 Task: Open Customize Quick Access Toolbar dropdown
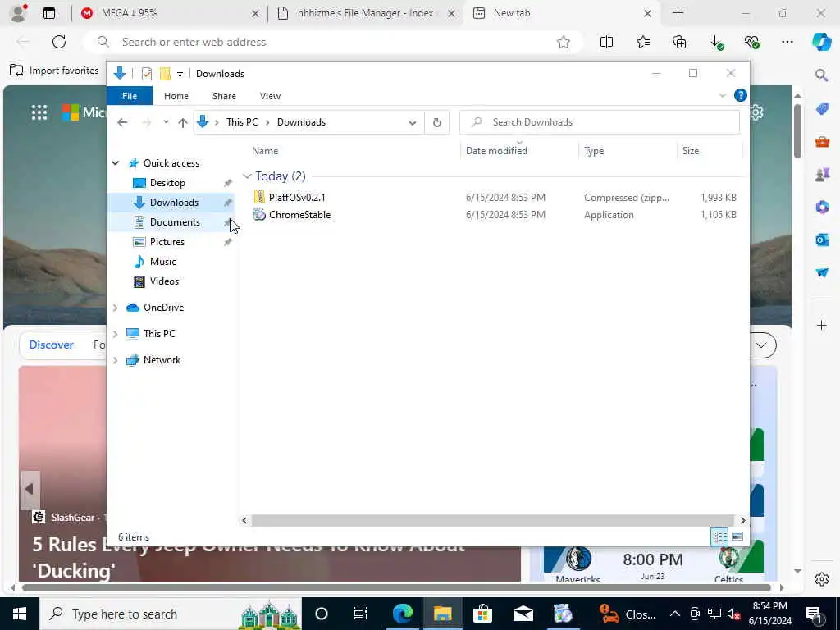tap(180, 74)
